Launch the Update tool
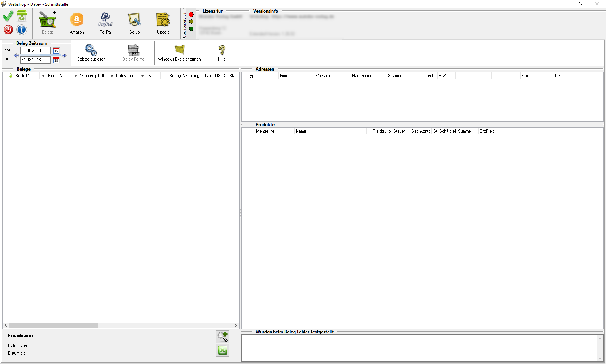 coord(163,23)
